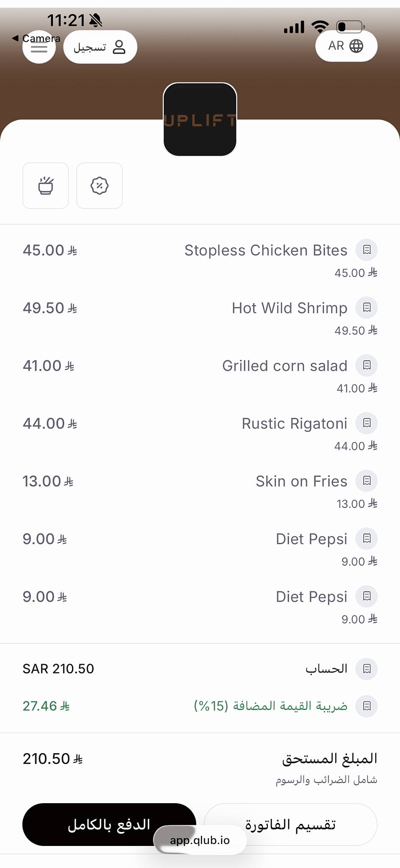Tap receipt icon beside second Diet Pepsi
This screenshot has width=400, height=868.
pyautogui.click(x=367, y=596)
